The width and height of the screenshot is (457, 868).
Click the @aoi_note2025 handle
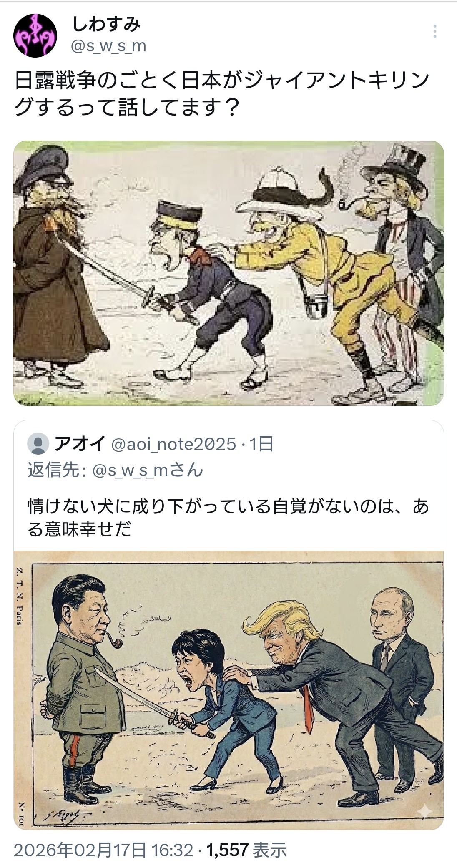[x=173, y=444]
